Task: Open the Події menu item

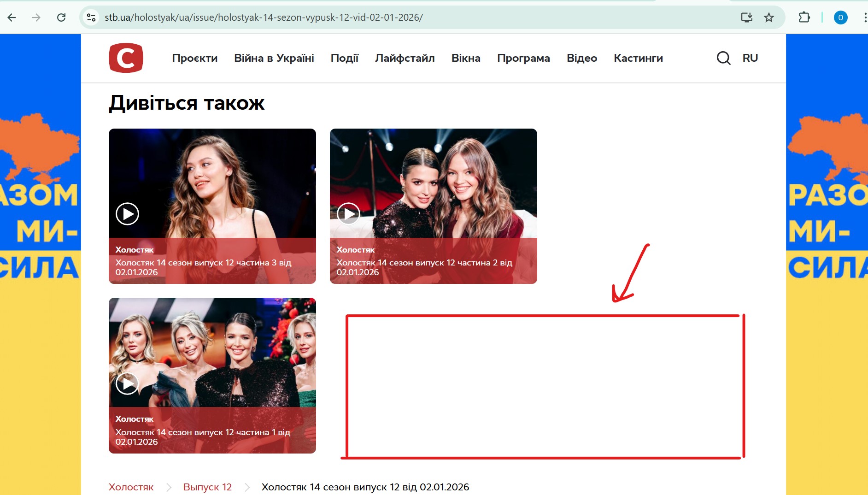Action: point(345,58)
